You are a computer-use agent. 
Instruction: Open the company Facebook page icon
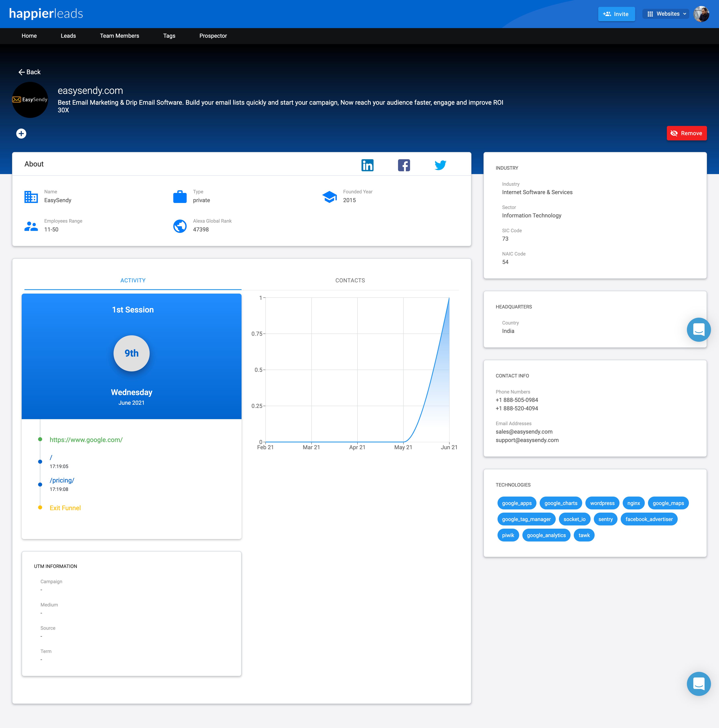pos(404,165)
